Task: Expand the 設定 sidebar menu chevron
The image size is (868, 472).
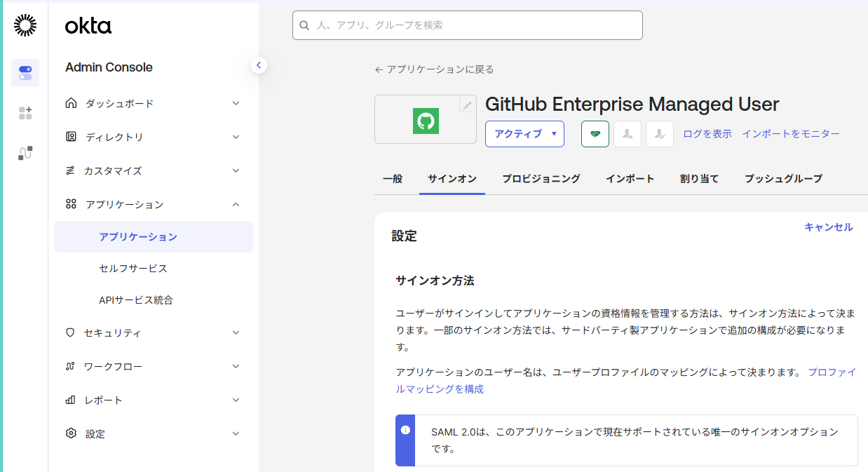Action: [x=236, y=433]
